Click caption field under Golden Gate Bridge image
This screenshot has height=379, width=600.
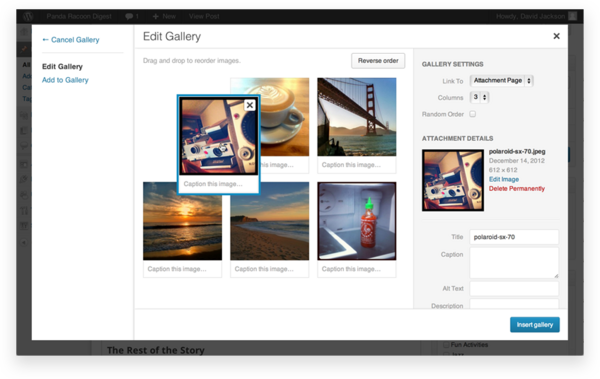[x=357, y=165]
